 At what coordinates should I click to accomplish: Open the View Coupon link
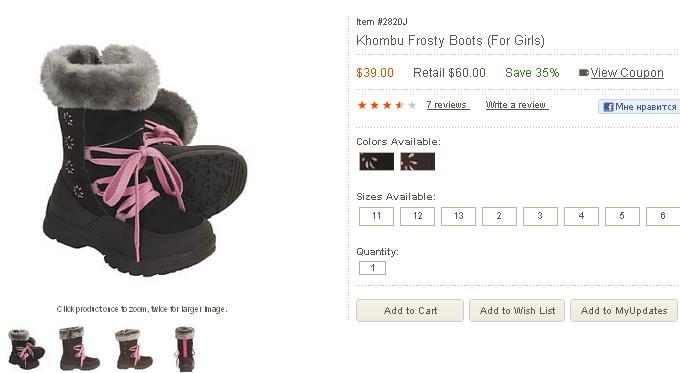[x=627, y=73]
